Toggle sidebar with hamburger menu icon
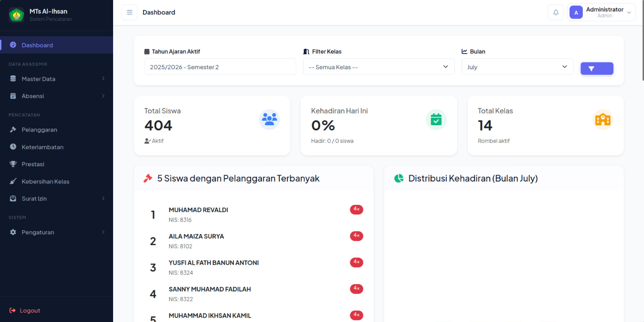The width and height of the screenshot is (644, 322). pyautogui.click(x=130, y=12)
